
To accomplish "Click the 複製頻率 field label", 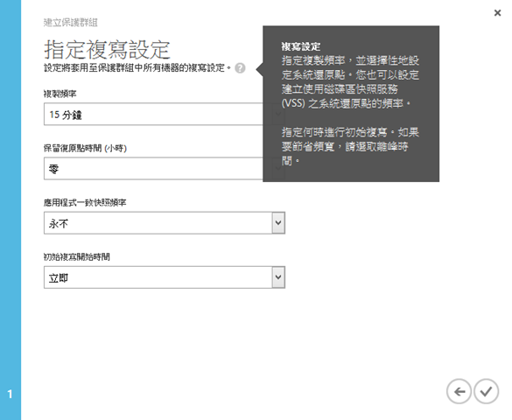I will (60, 94).
